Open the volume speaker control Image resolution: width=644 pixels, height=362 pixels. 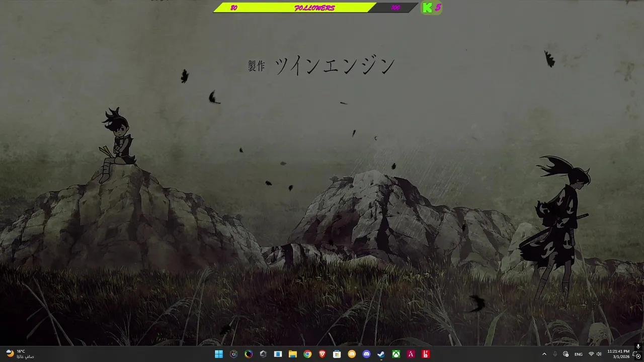point(599,354)
